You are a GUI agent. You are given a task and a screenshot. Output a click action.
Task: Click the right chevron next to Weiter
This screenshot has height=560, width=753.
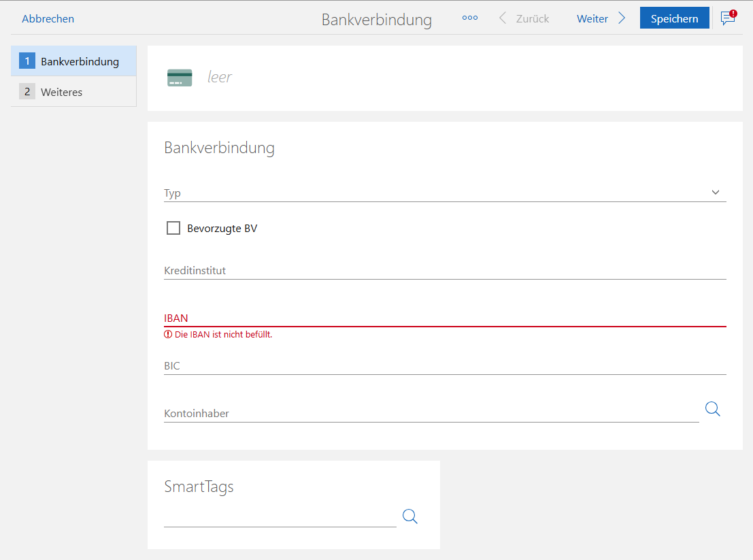pos(622,18)
